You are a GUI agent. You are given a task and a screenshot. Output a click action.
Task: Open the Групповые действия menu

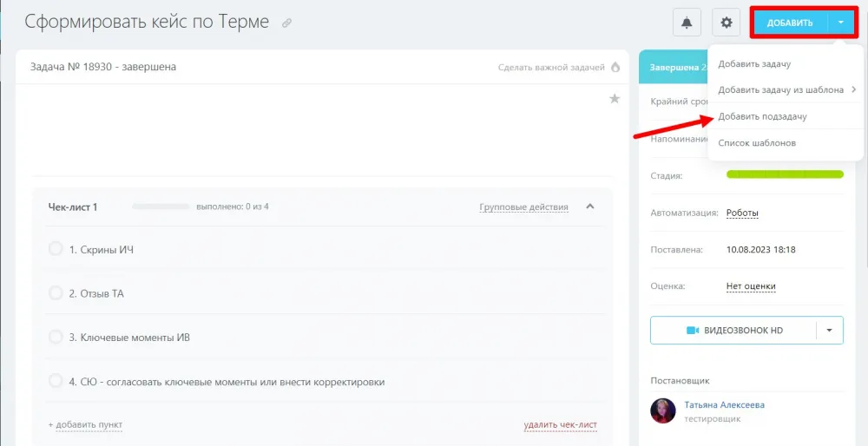[523, 207]
